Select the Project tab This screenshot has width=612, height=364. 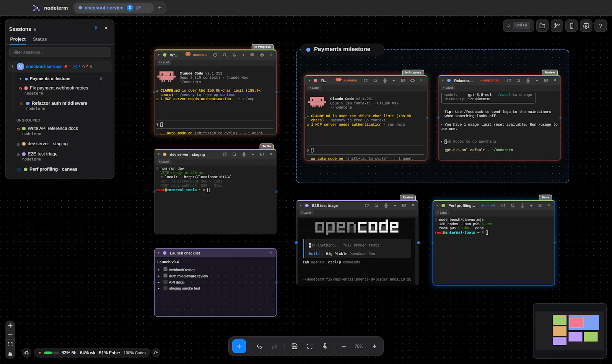(x=18, y=39)
